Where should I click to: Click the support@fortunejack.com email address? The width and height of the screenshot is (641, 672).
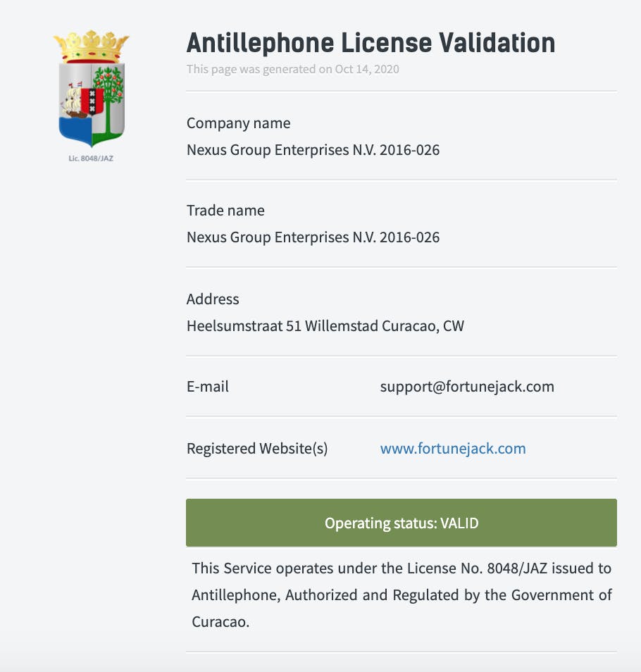467,387
